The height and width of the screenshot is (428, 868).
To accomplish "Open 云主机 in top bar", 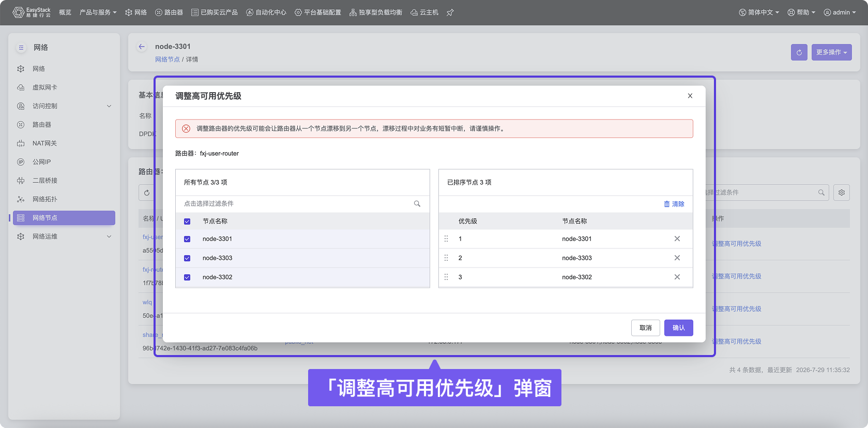I will tap(424, 12).
